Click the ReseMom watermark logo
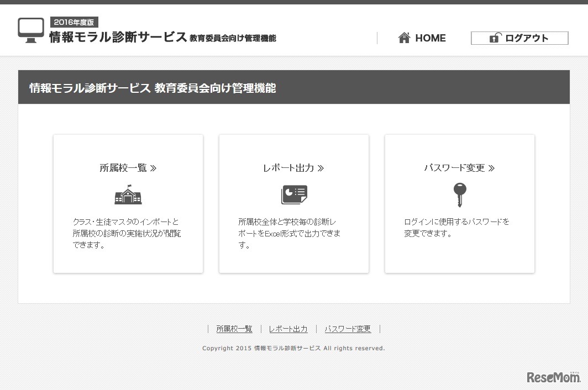Screen dimensions: 588x390 pos(553,377)
